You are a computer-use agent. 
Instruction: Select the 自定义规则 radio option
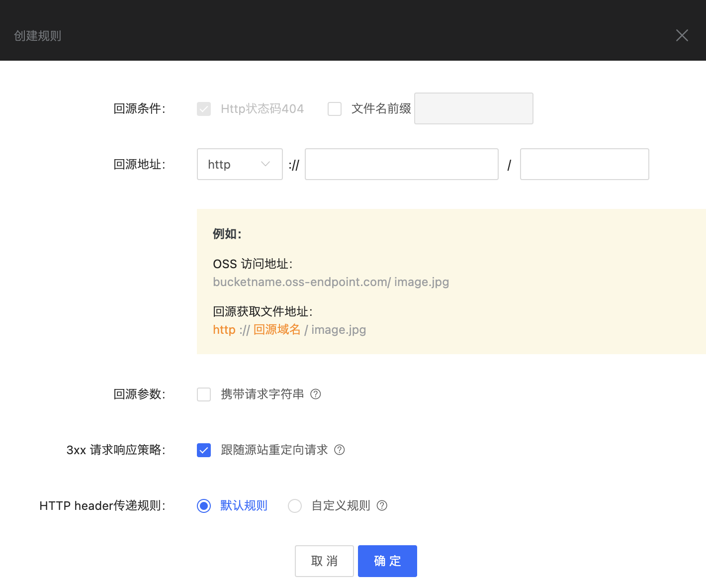(x=295, y=505)
